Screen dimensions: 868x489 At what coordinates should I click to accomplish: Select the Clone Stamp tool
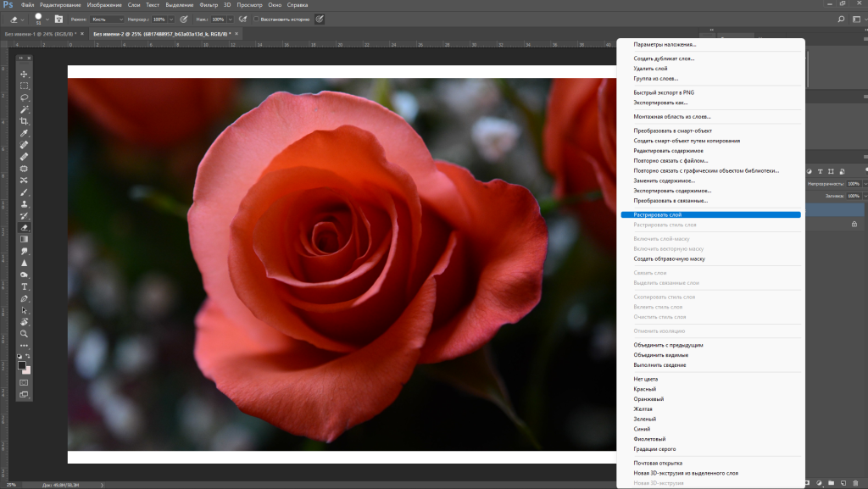click(25, 203)
